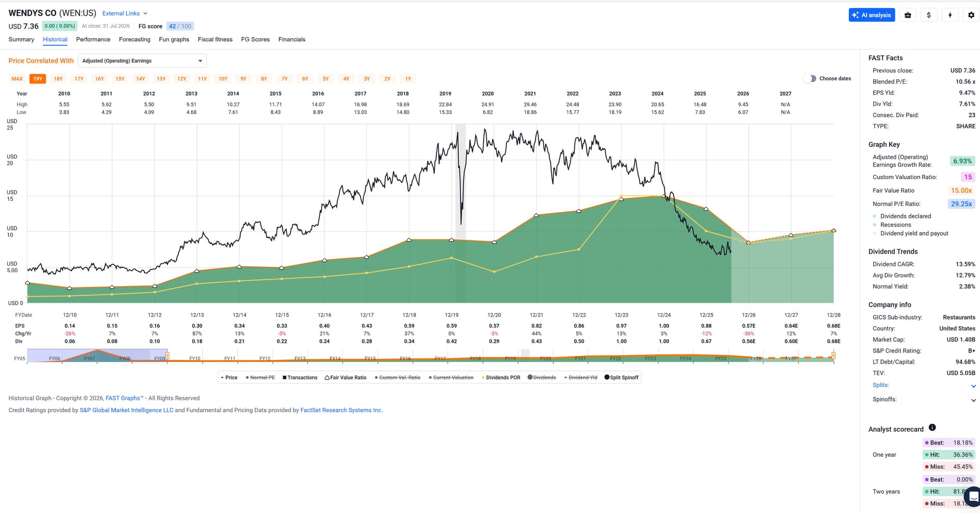The image size is (980, 513).
Task: Click the 12/24 EPS value 1.00
Action: click(664, 326)
